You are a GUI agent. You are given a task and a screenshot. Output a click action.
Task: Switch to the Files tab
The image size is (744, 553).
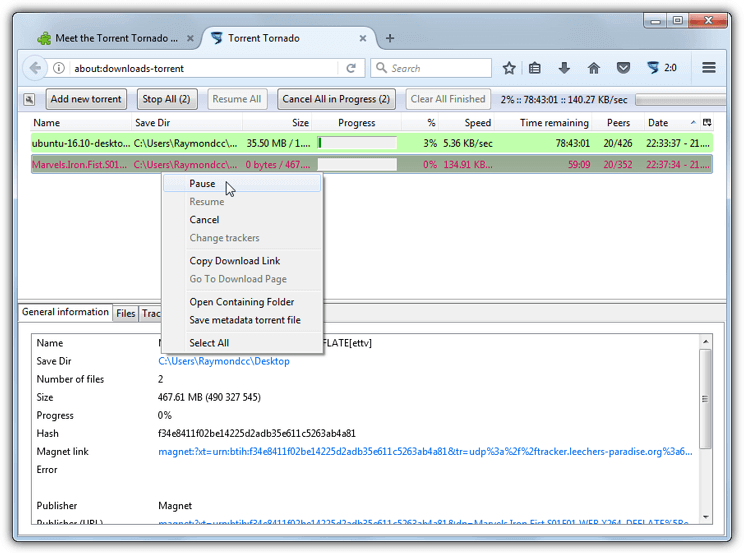tap(126, 313)
